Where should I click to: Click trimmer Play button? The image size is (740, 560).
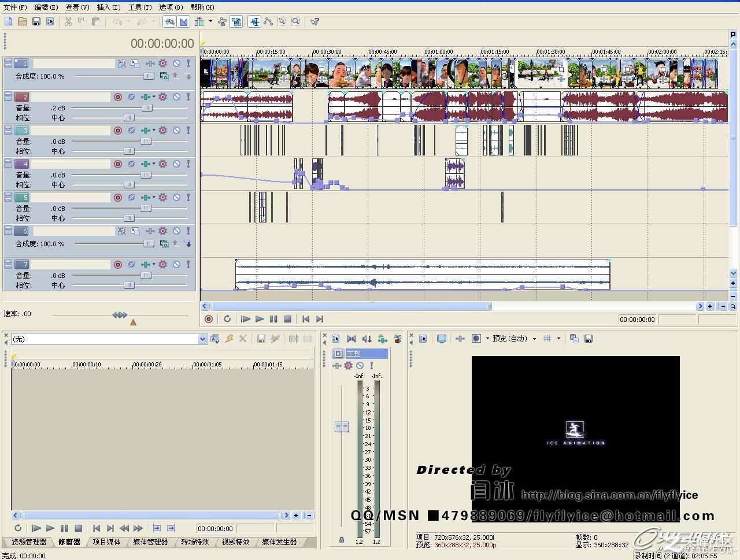pos(50,528)
